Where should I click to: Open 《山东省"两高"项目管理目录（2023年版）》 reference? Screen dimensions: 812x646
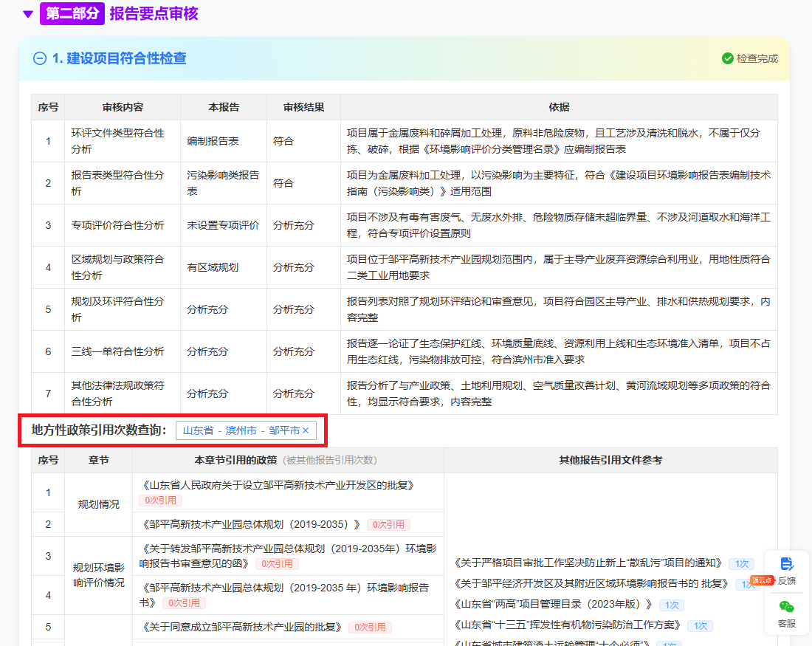(x=554, y=605)
